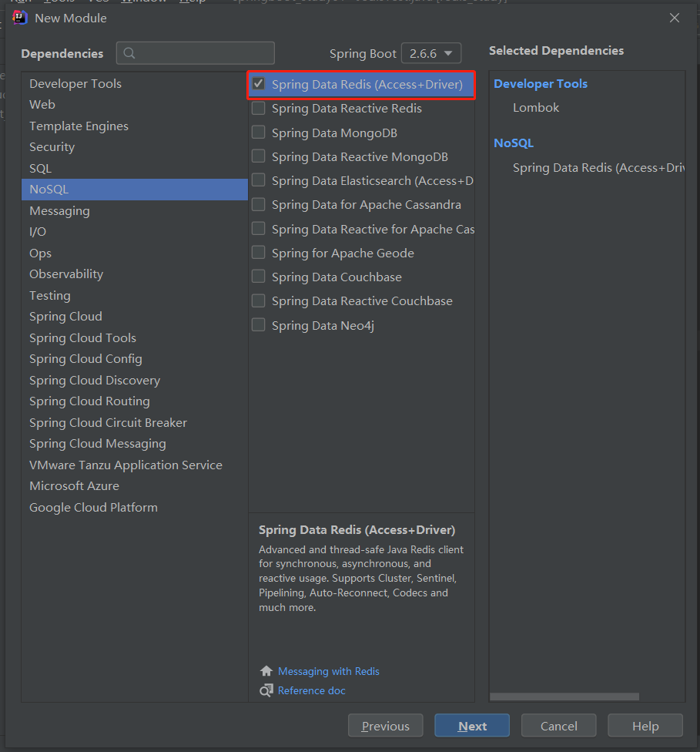
Task: Select the Web category
Action: click(x=135, y=105)
